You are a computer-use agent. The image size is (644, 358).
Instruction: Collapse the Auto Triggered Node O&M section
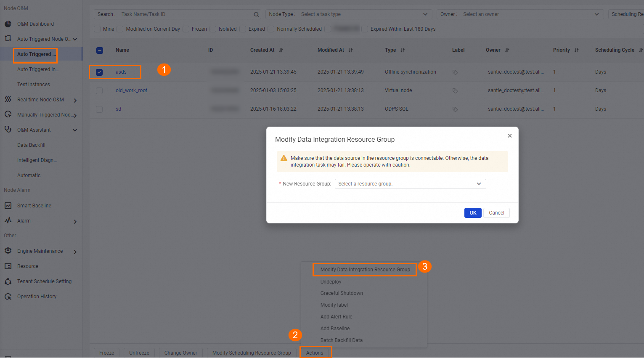(x=75, y=39)
